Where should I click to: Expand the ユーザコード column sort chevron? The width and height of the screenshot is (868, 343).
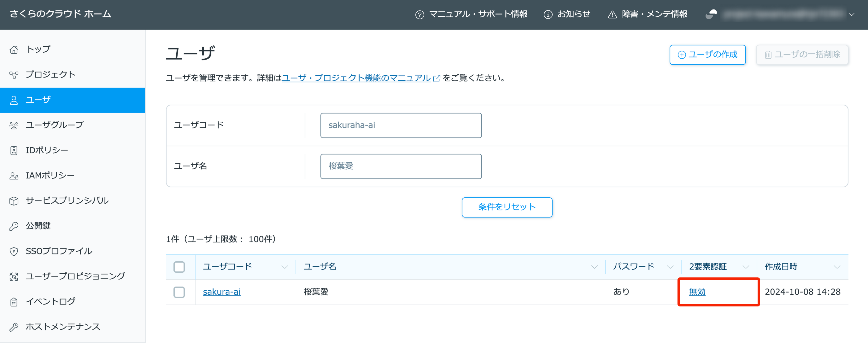coord(285,267)
